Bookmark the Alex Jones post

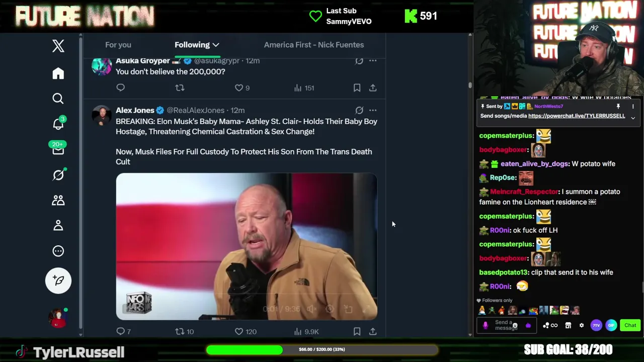tap(357, 331)
